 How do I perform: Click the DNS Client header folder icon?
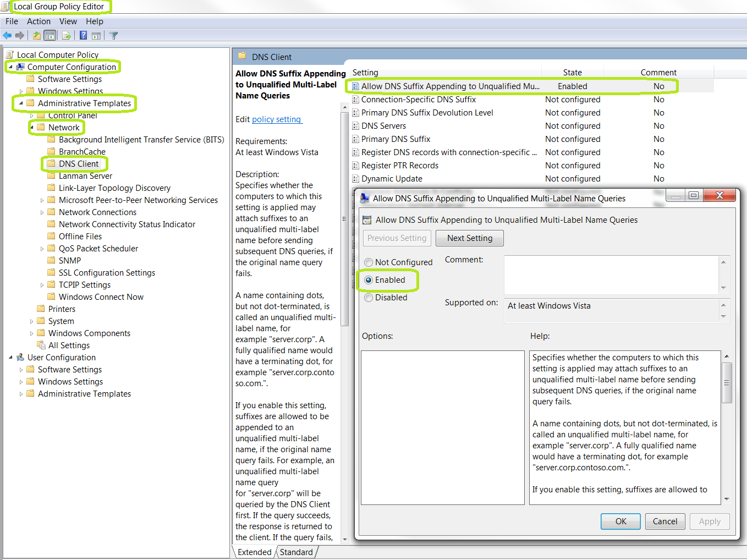pyautogui.click(x=242, y=57)
